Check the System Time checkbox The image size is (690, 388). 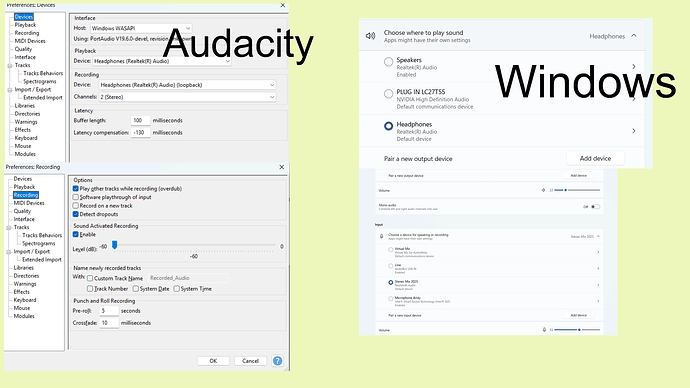click(176, 289)
